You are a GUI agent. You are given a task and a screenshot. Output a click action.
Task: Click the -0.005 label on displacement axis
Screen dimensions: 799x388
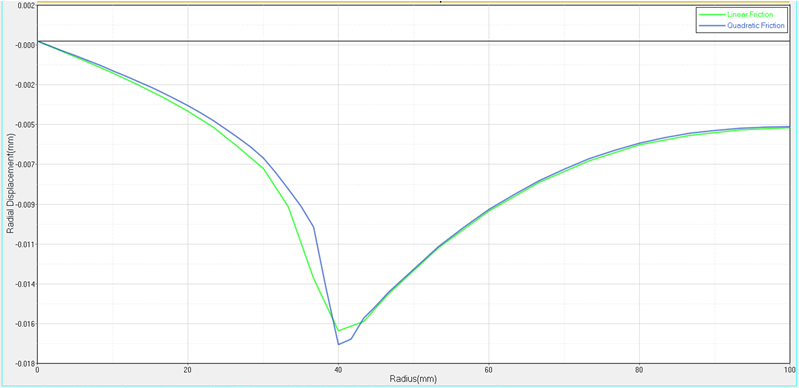point(24,125)
